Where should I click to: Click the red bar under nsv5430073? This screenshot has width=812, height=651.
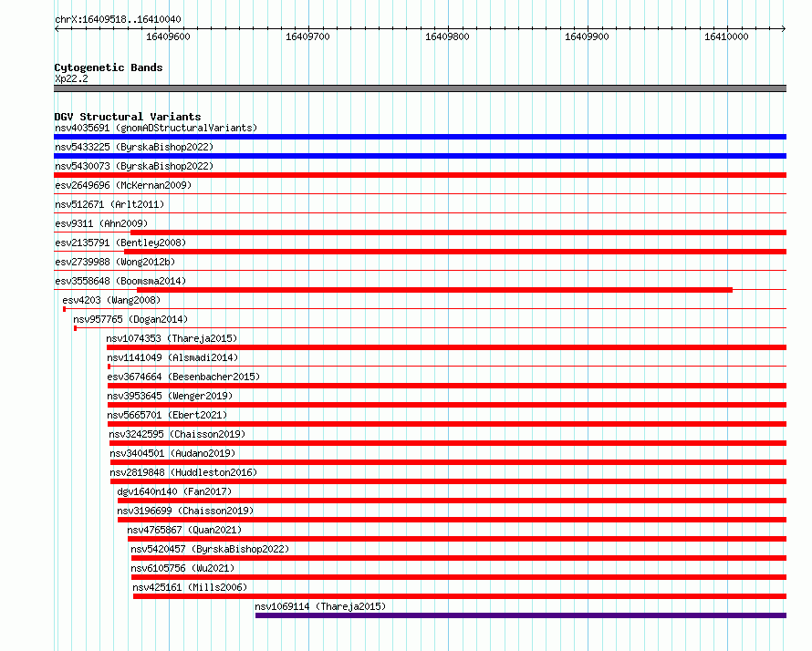[x=420, y=175]
